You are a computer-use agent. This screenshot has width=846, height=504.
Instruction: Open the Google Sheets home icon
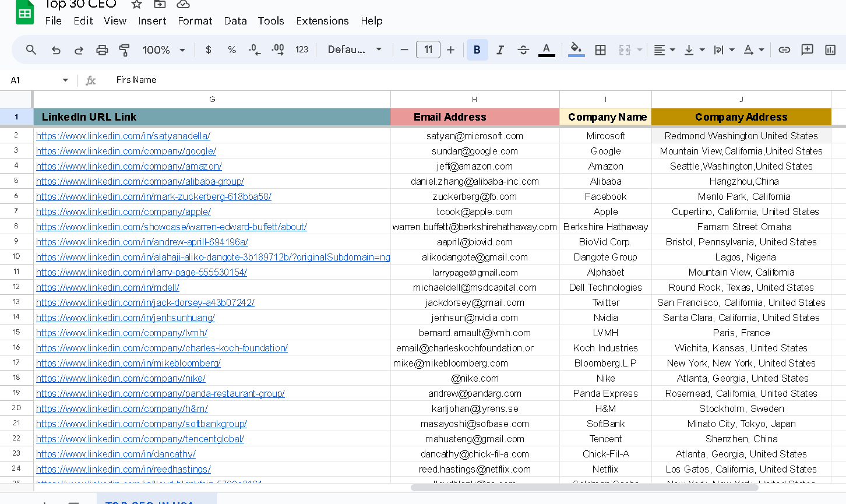[24, 12]
